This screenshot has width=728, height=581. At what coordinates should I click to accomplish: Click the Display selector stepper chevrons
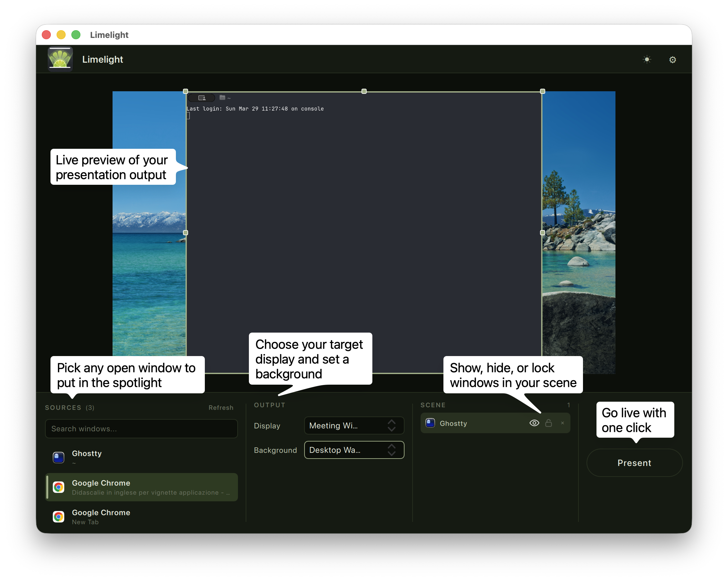coord(392,425)
